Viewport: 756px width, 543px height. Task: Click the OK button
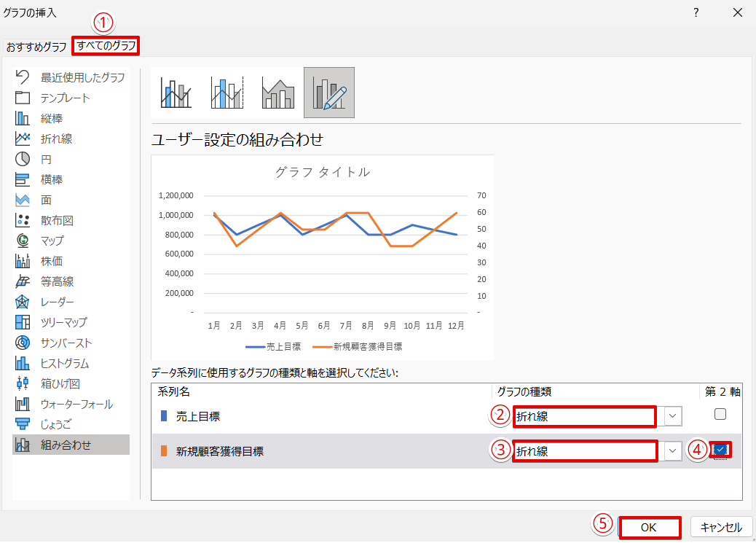tap(649, 527)
